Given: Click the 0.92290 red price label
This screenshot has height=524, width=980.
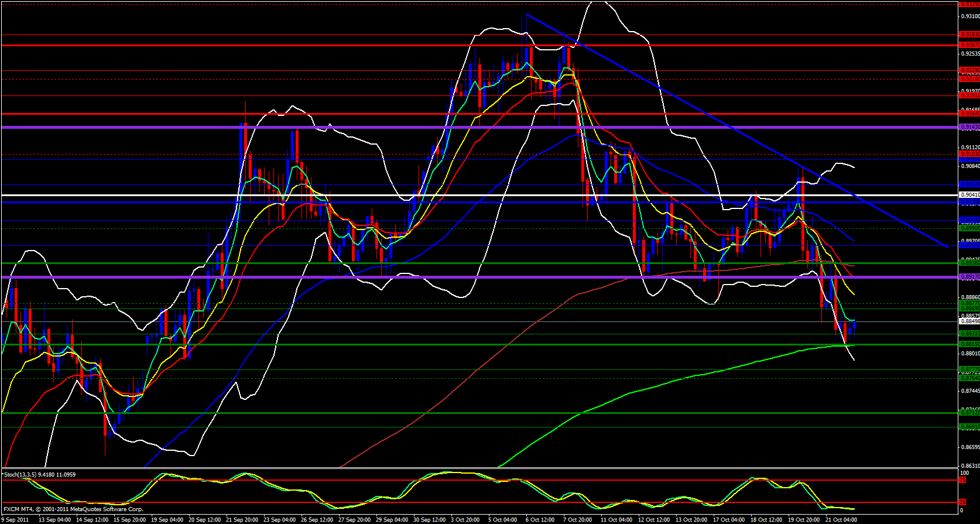Looking at the screenshot, I should (969, 70).
